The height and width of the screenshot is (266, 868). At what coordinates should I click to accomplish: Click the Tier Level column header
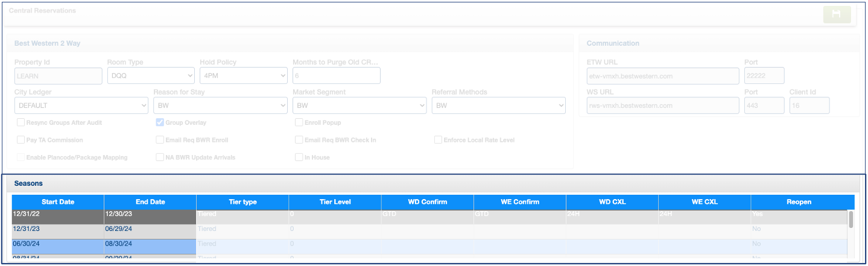point(335,202)
